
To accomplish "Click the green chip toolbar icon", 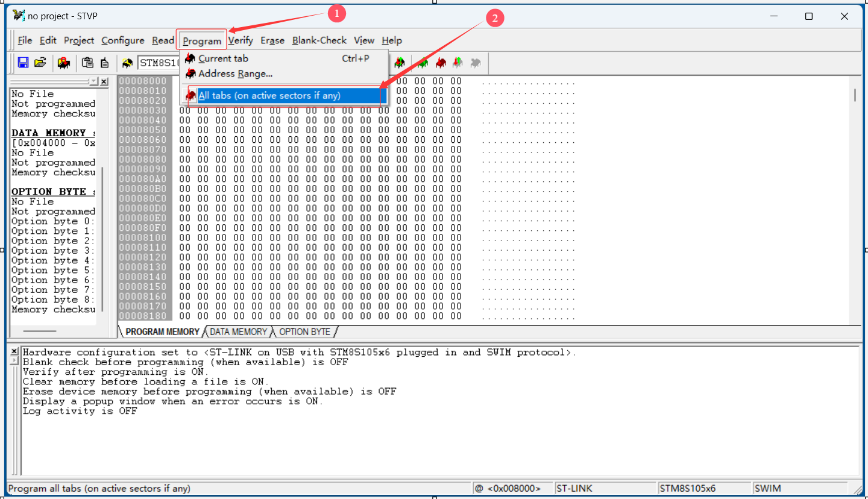I will pos(423,63).
